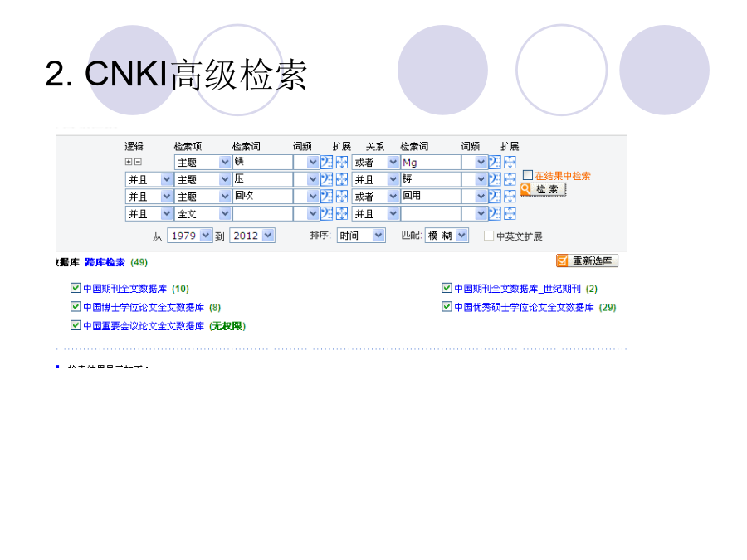747x560 pixels.
Task: Uncheck the 中国博士学位论文全文数据库 checkbox
Action: pyautogui.click(x=76, y=306)
